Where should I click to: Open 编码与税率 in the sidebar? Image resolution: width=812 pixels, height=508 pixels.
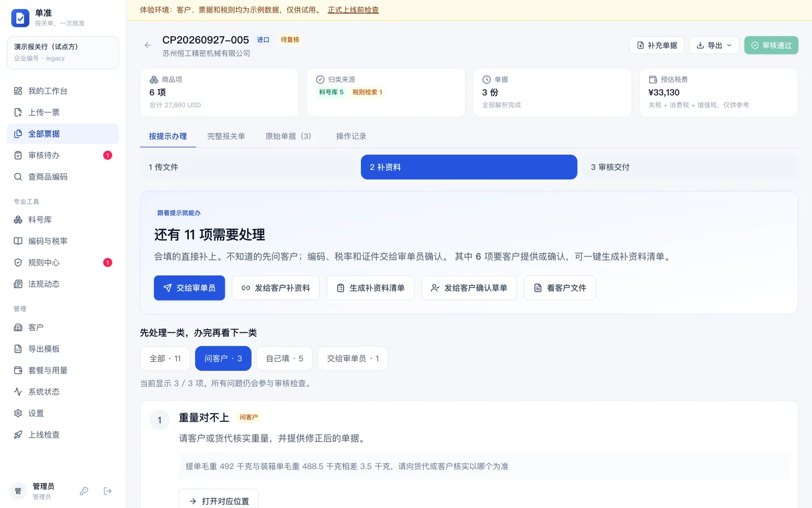coord(63,241)
